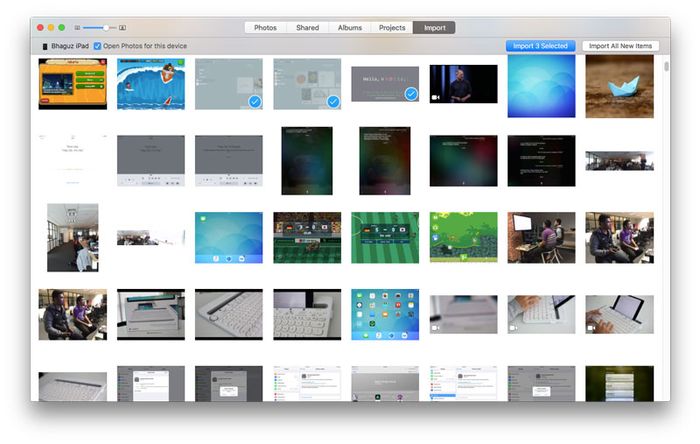The height and width of the screenshot is (444, 700).
Task: Click the Bhaguz iPad device icon
Action: pos(45,46)
